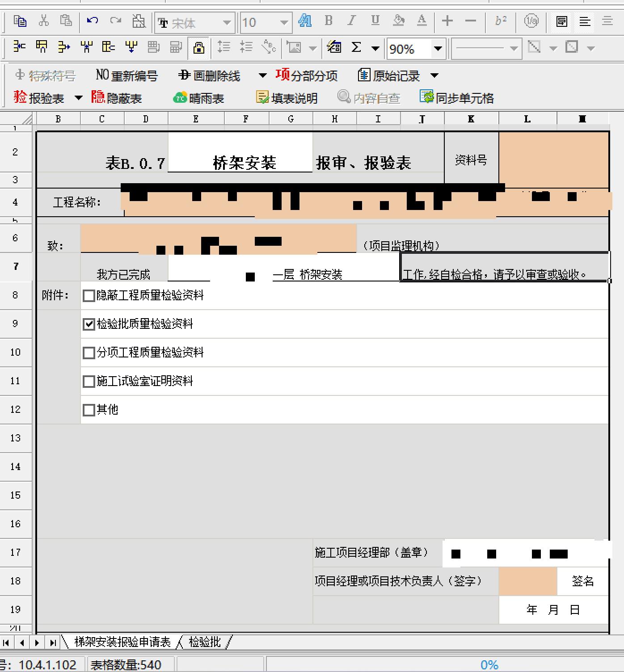Image resolution: width=624 pixels, height=672 pixels.
Task: Click the Copy icon in top toolbar
Action: tap(20, 21)
